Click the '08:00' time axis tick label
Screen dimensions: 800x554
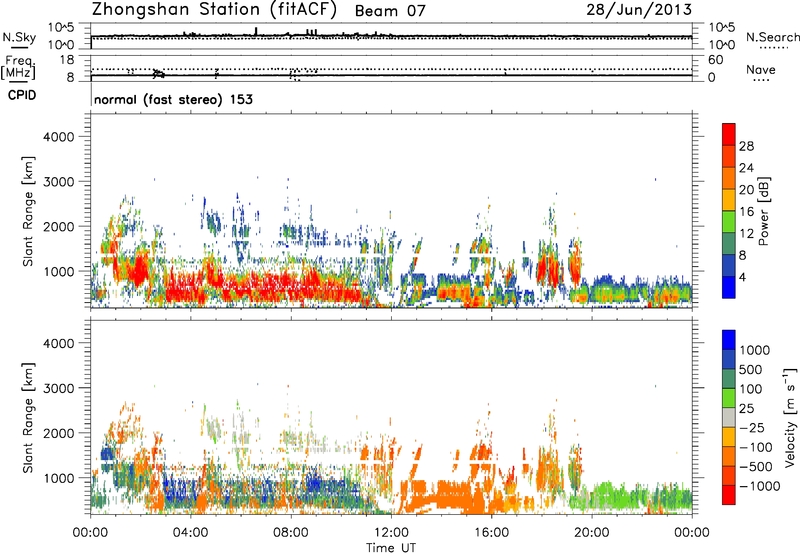pyautogui.click(x=291, y=533)
